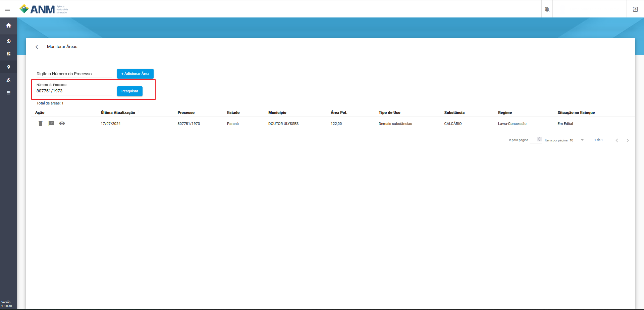
Task: Click the Versão 1.0.0.48 label
Action: tap(7, 304)
